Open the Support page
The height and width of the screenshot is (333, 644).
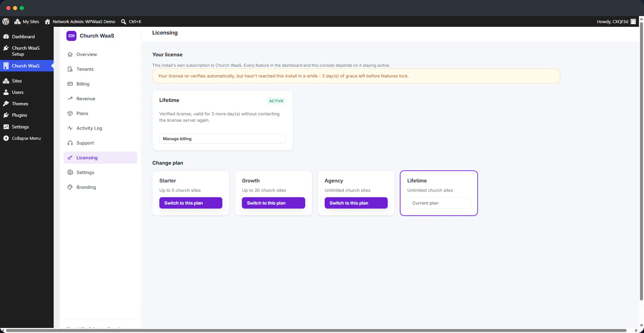coord(100,143)
